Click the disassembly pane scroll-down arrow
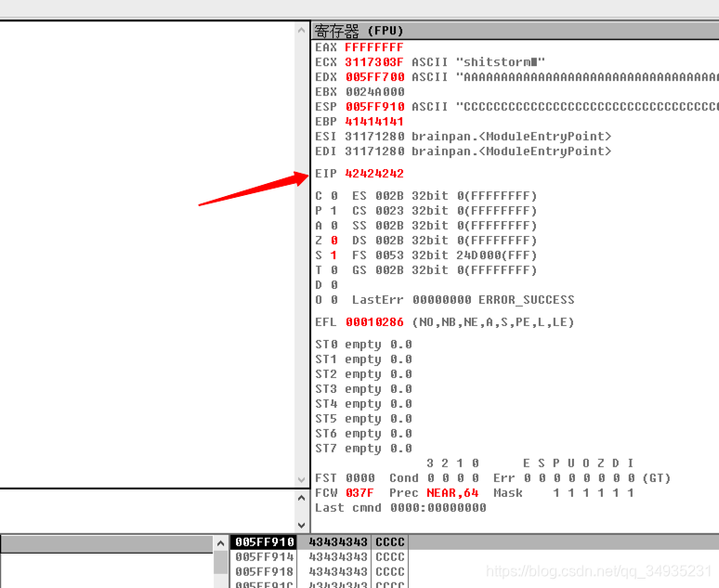This screenshot has width=719, height=588. (x=301, y=479)
